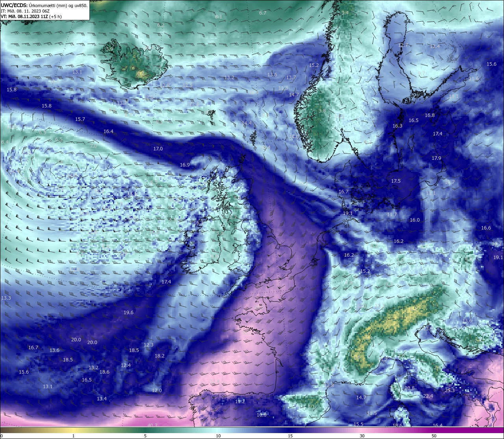This screenshot has height=439, width=504.
Task: Click the legend label '1'
Action: tap(73, 436)
